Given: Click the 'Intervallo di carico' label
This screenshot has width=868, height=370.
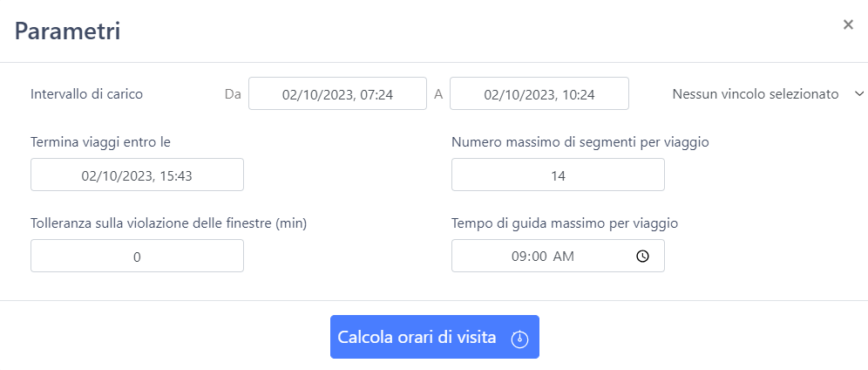Looking at the screenshot, I should pos(87,94).
